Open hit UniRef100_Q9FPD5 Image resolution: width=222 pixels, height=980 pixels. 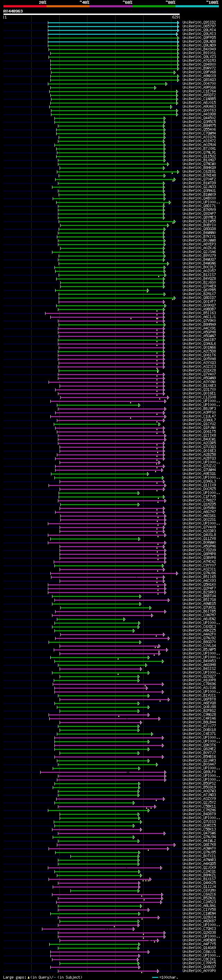pos(199,38)
